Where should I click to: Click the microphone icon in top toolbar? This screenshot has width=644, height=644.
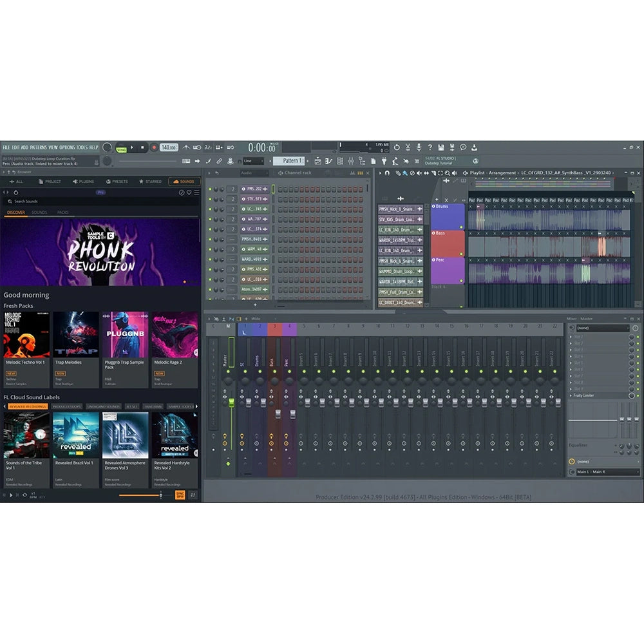point(419,147)
